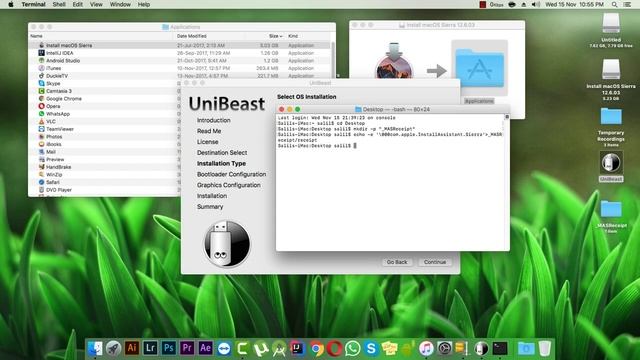Select UniBeast icon on the desktop

[x=611, y=162]
